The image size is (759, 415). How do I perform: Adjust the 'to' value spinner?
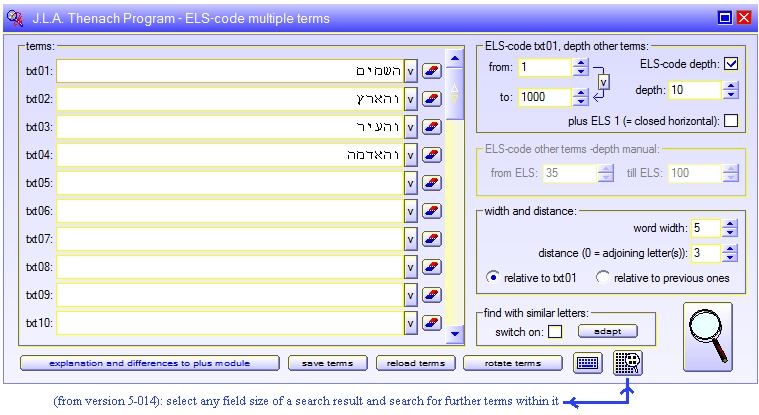coord(580,97)
